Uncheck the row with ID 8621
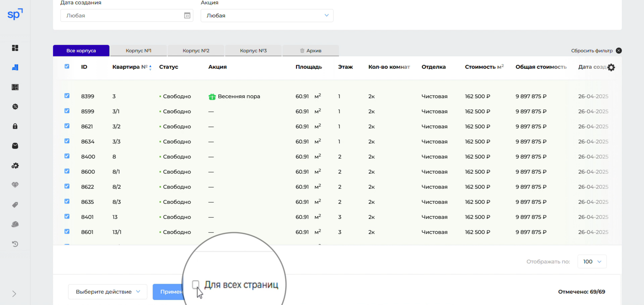 tap(67, 126)
